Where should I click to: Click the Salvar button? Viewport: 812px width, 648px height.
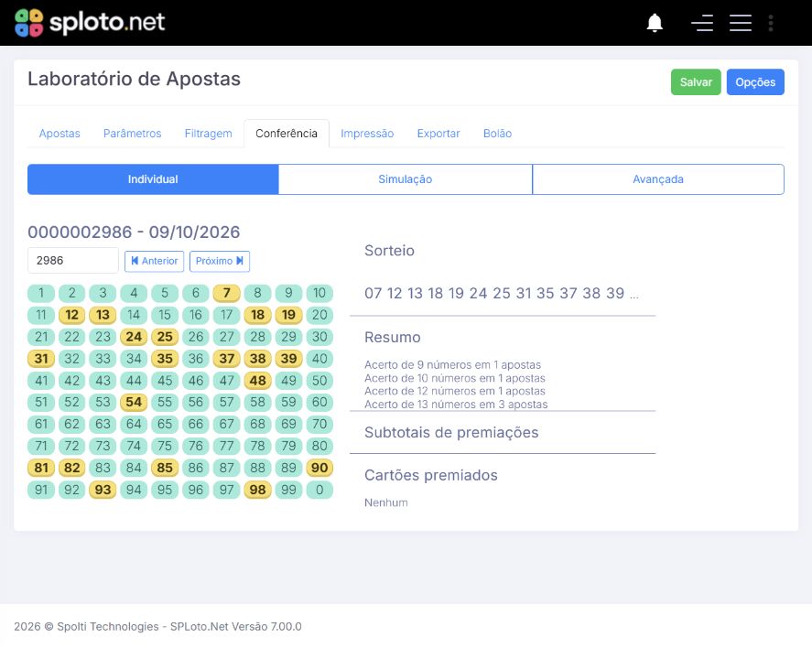pyautogui.click(x=696, y=81)
